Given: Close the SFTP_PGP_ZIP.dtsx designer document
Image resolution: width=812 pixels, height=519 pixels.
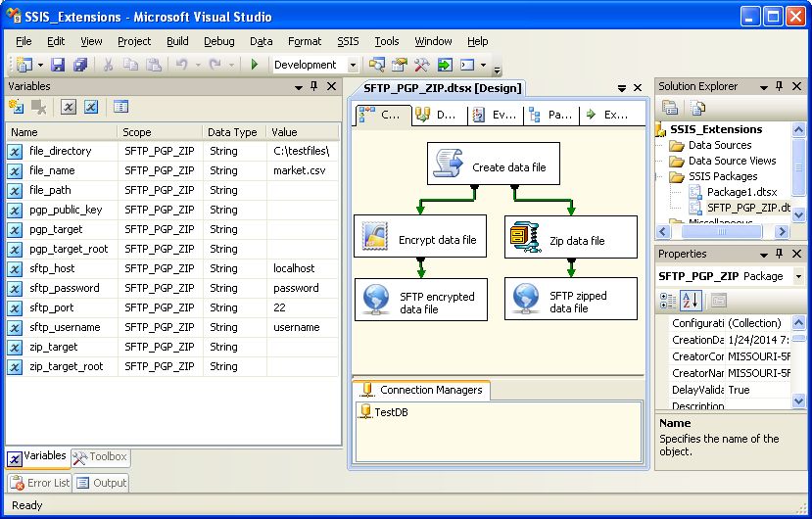Looking at the screenshot, I should tap(638, 88).
